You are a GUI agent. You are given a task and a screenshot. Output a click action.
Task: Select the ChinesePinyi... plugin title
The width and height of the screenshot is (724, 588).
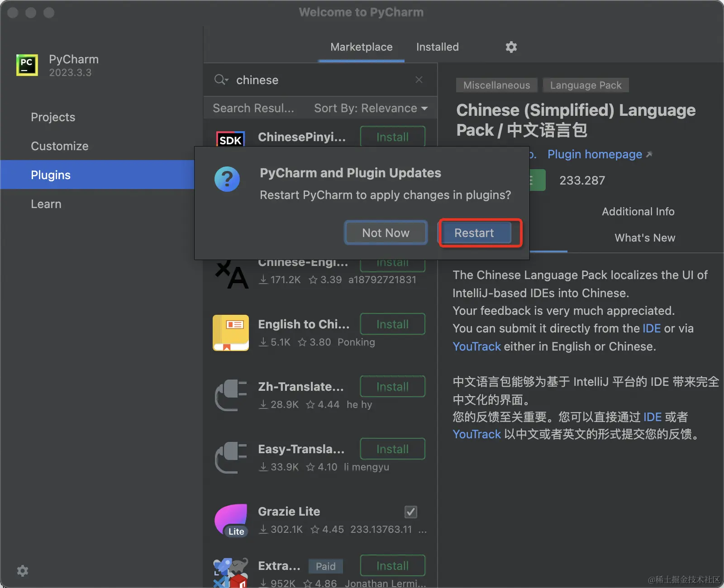pyautogui.click(x=302, y=137)
